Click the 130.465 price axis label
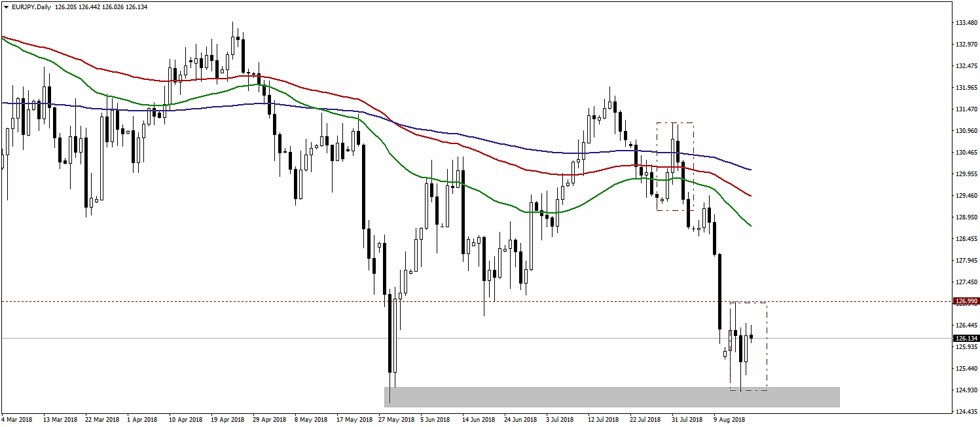Screen dimensions: 980x427 coord(966,153)
